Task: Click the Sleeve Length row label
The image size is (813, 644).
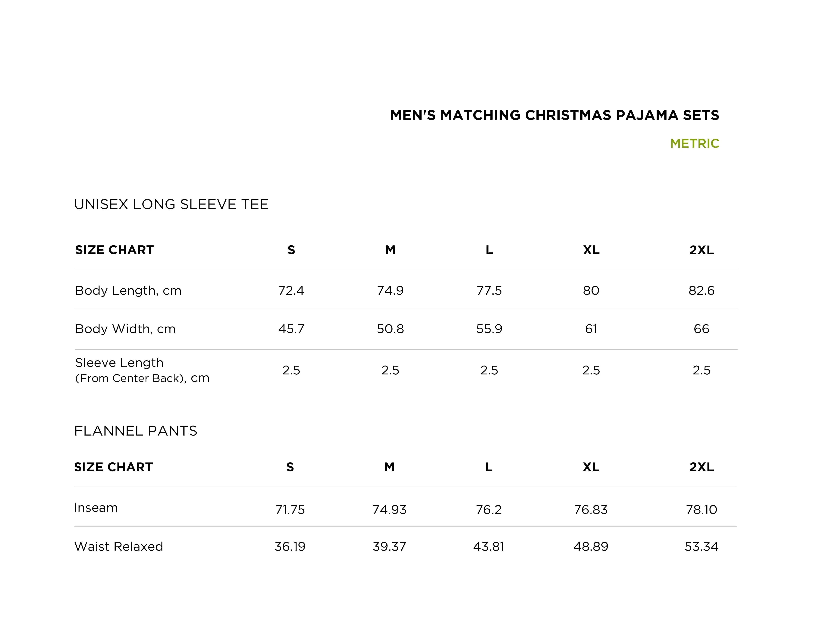Action: coord(142,370)
